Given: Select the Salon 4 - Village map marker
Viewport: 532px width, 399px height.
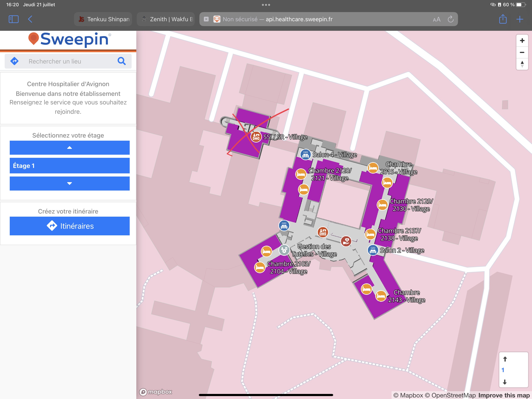Looking at the screenshot, I should coord(306,154).
